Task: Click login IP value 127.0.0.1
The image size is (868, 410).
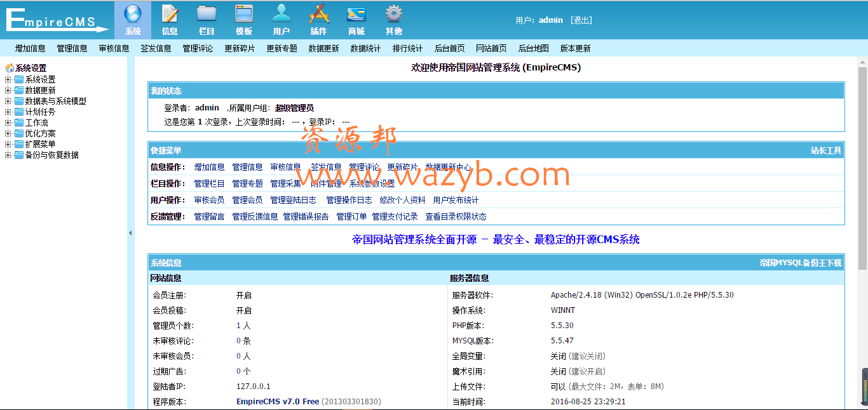Action: pos(254,387)
